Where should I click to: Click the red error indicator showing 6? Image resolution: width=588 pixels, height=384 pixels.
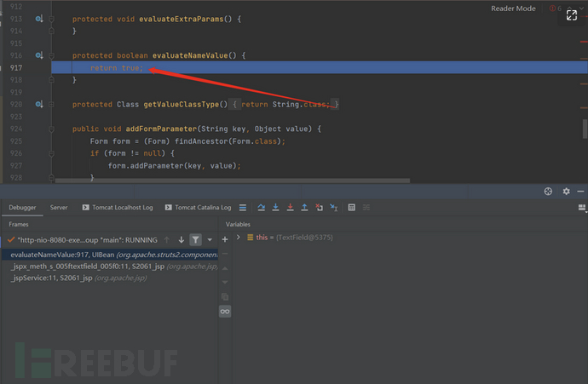(555, 9)
